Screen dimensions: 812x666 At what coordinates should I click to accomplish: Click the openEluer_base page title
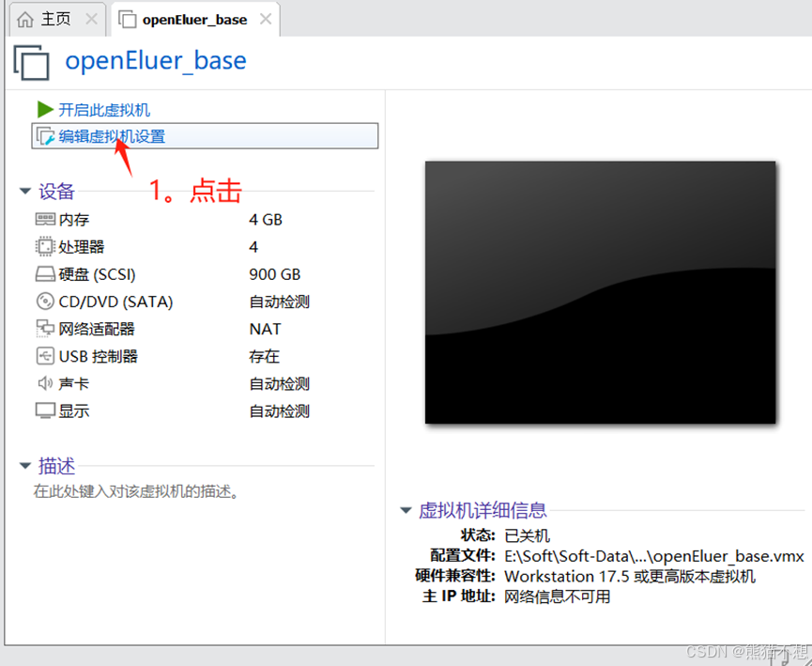(155, 61)
